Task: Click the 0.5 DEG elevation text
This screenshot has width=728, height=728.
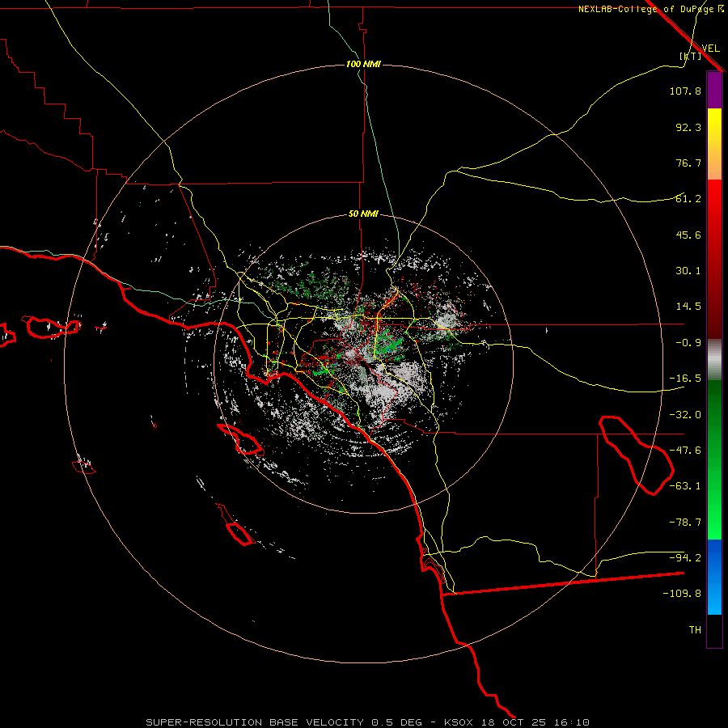Action: 396,722
